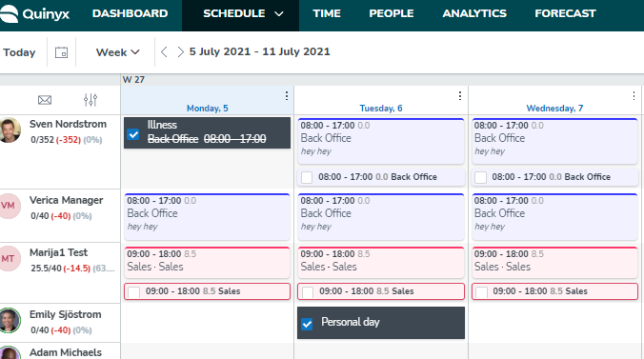Open the filter sliders icon
The width and height of the screenshot is (644, 359).
click(x=91, y=100)
